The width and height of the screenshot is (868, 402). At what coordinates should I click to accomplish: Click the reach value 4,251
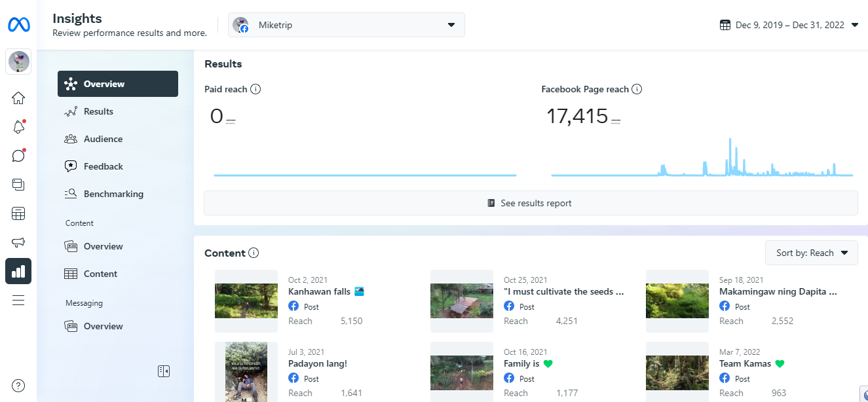coord(567,321)
